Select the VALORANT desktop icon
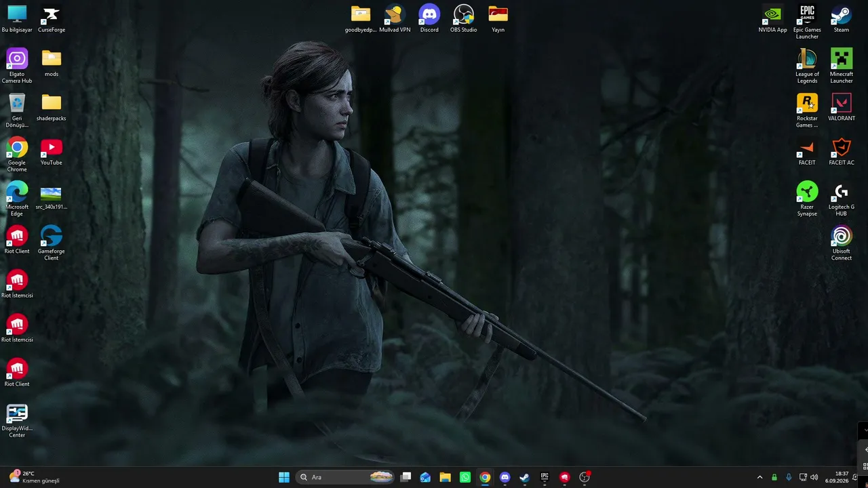The width and height of the screenshot is (868, 488). [842, 107]
